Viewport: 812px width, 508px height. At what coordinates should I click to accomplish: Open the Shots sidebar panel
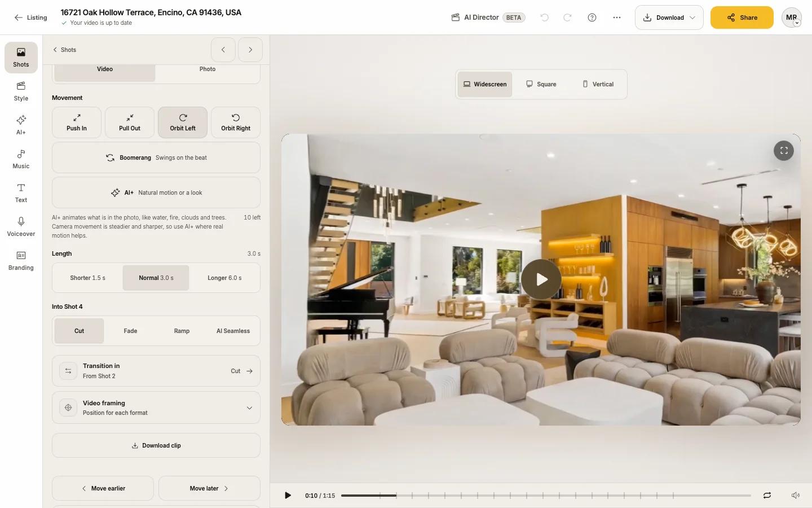(x=21, y=58)
